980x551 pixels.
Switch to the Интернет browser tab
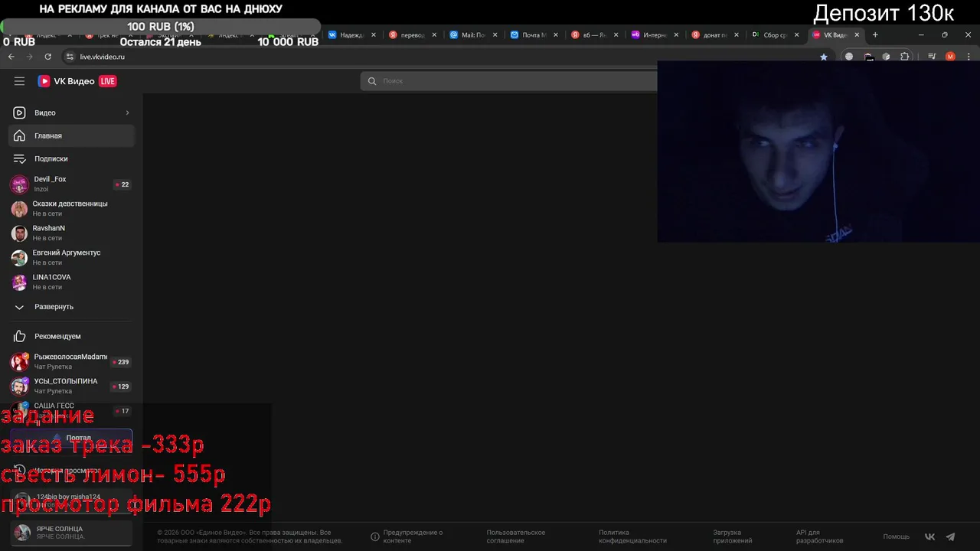655,35
